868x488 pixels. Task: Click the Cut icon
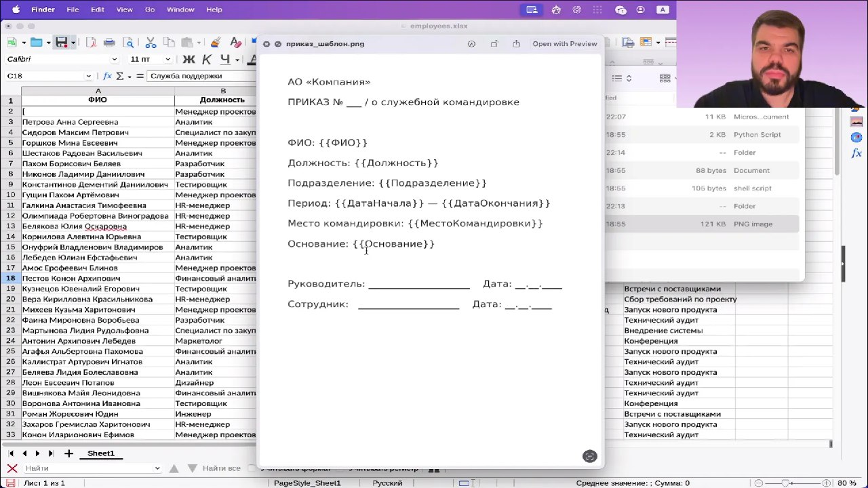coord(151,42)
